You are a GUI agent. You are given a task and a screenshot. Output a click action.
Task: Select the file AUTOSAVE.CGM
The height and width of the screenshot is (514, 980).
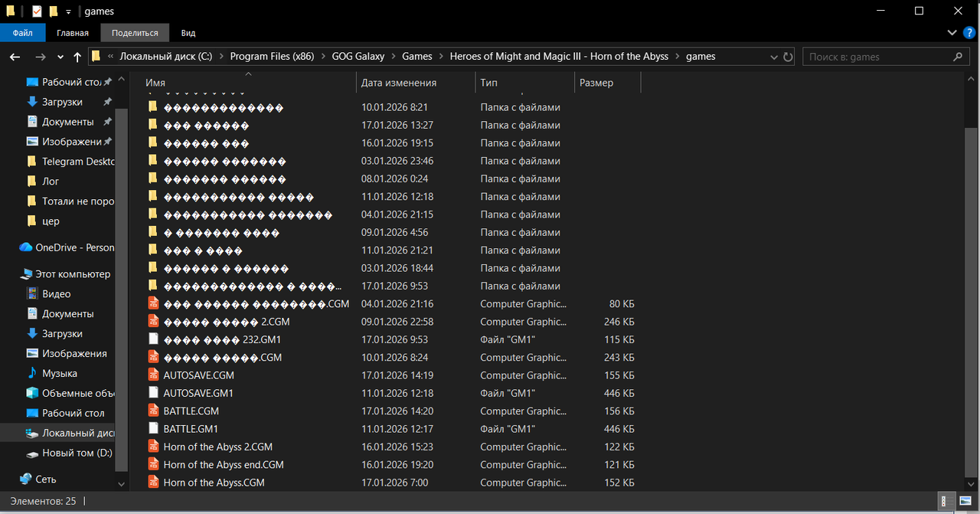click(199, 375)
